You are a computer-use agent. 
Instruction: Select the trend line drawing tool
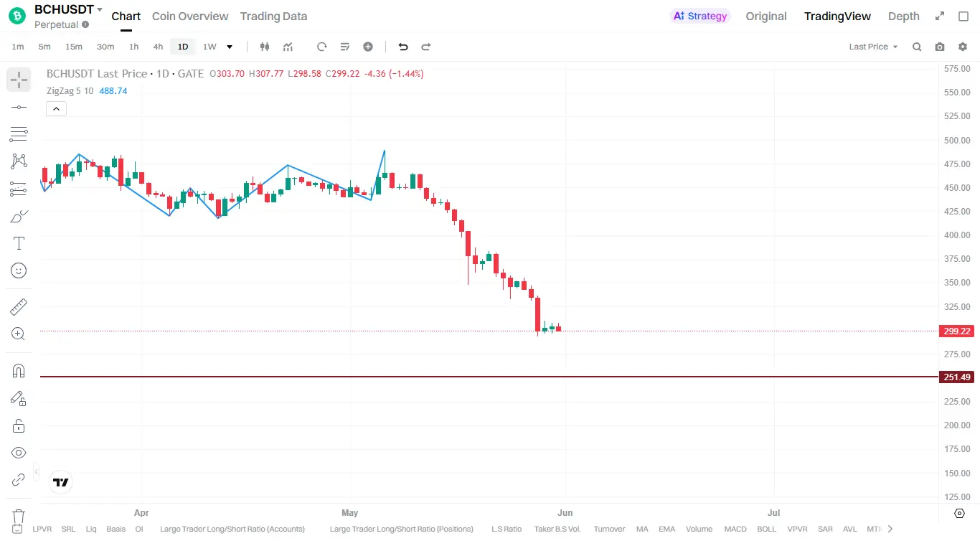[19, 107]
